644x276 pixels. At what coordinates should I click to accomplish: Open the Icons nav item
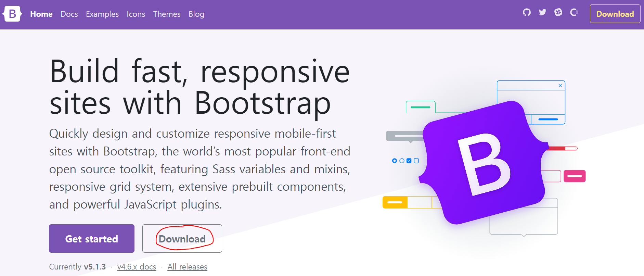(136, 14)
